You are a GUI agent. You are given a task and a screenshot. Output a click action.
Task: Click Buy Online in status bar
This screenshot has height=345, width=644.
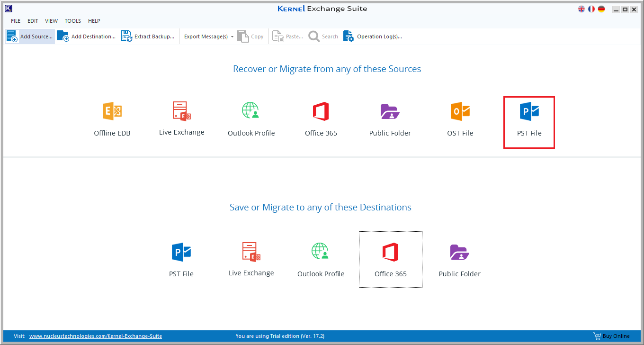click(612, 336)
